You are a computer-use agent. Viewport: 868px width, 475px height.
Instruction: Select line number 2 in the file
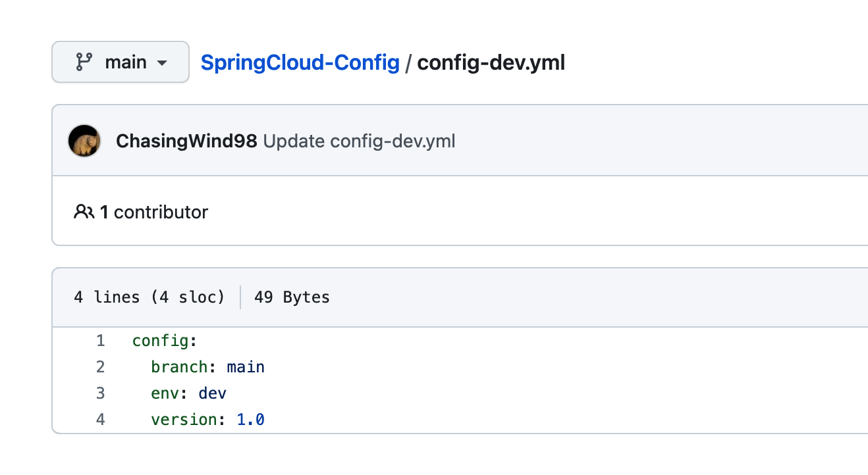[100, 367]
